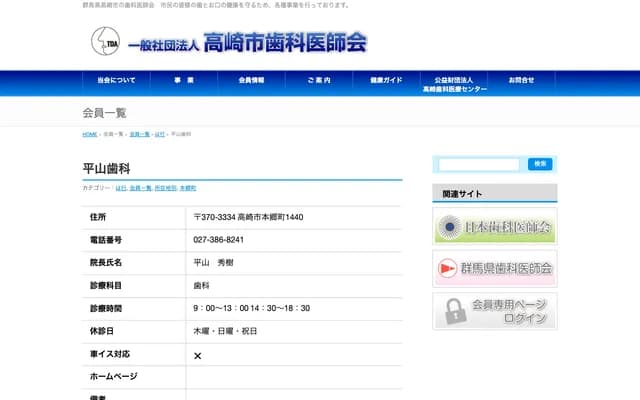Viewport: 640px width, 400px height.
Task: Click the 会員一覧 breadcrumb link
Action: 139,134
